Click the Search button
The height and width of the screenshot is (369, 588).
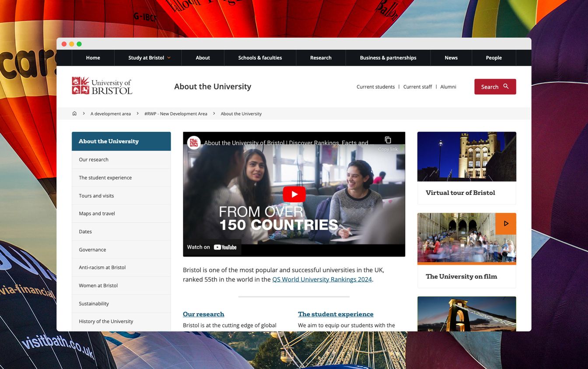tap(495, 87)
